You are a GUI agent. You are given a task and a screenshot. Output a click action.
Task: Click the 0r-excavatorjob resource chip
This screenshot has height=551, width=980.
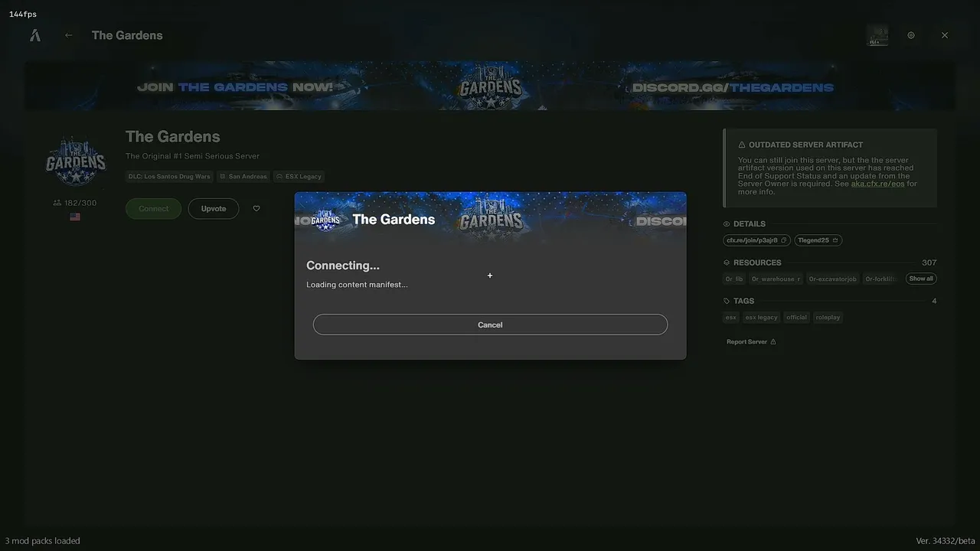pyautogui.click(x=833, y=279)
